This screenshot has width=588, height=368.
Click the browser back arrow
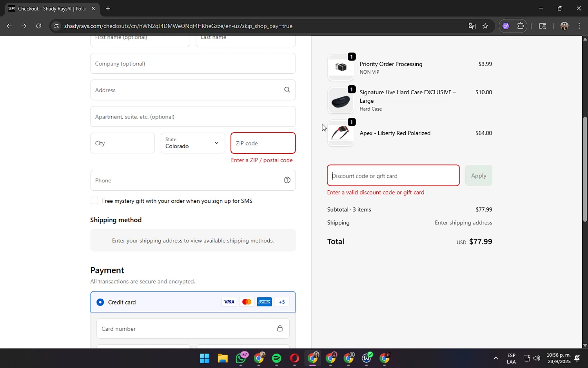pyautogui.click(x=9, y=26)
